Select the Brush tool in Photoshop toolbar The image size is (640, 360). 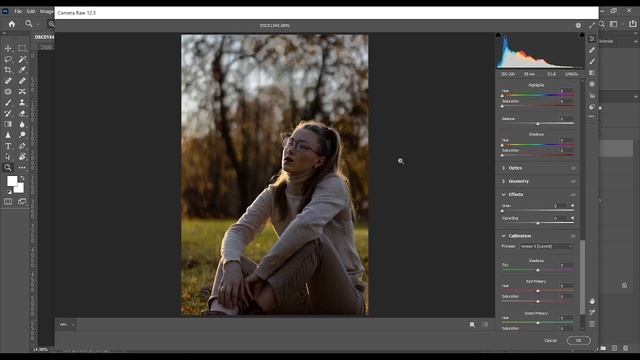[8, 102]
